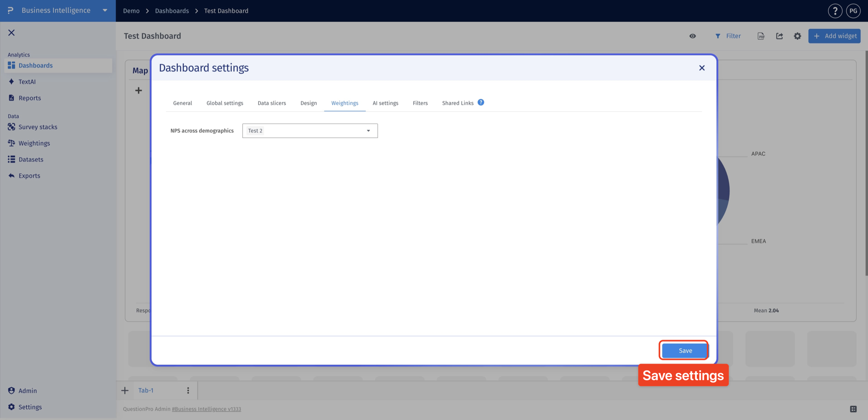Switch to the General tab
Viewport: 868px width, 420px height.
[x=182, y=103]
